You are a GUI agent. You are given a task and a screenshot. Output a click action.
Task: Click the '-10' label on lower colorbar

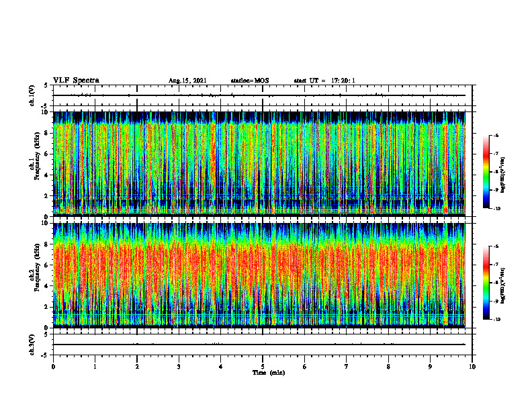[x=496, y=320]
